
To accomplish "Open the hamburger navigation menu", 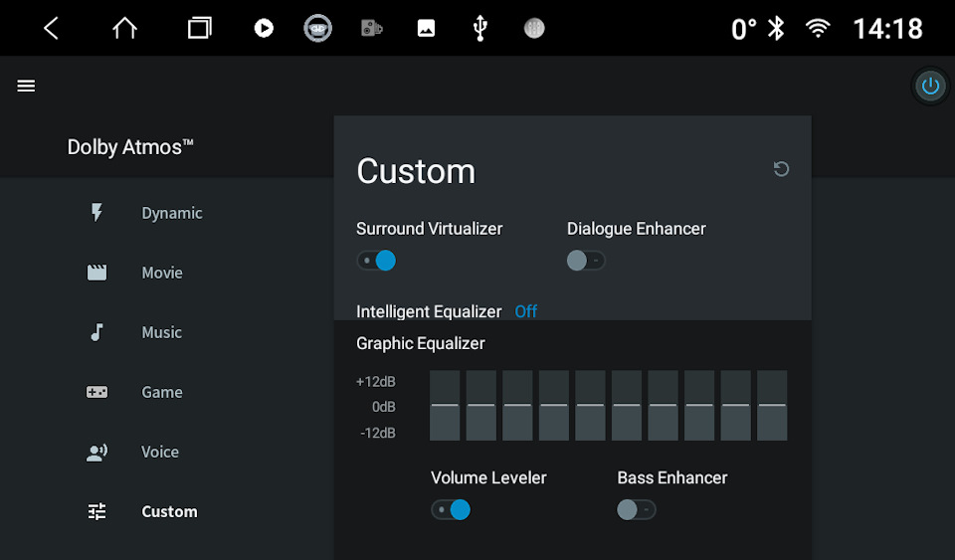I will pos(26,86).
